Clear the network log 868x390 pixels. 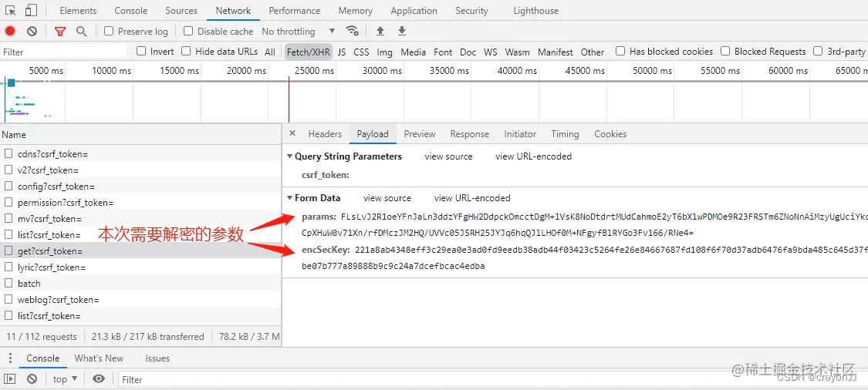(x=32, y=31)
